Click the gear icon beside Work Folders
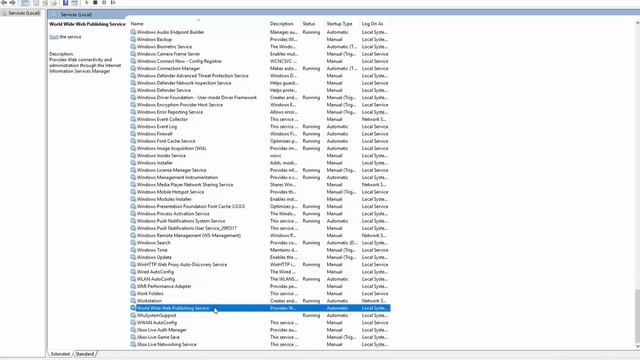The width and height of the screenshot is (640, 360). coord(133,293)
